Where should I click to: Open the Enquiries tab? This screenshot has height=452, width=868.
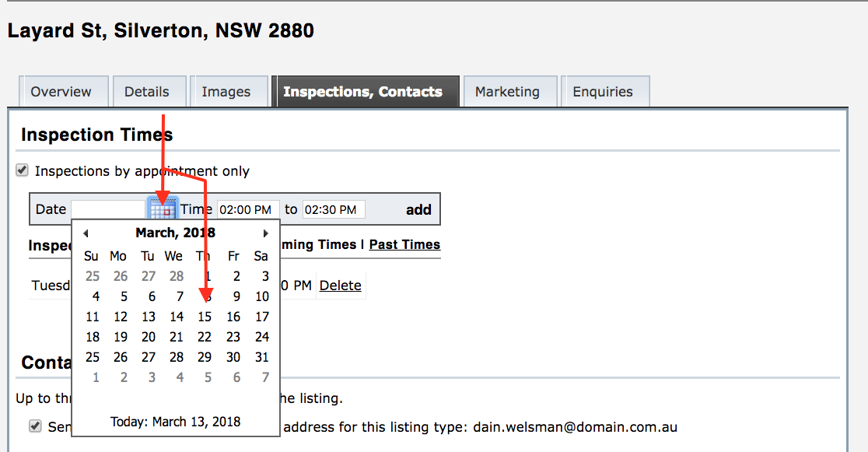pos(605,91)
